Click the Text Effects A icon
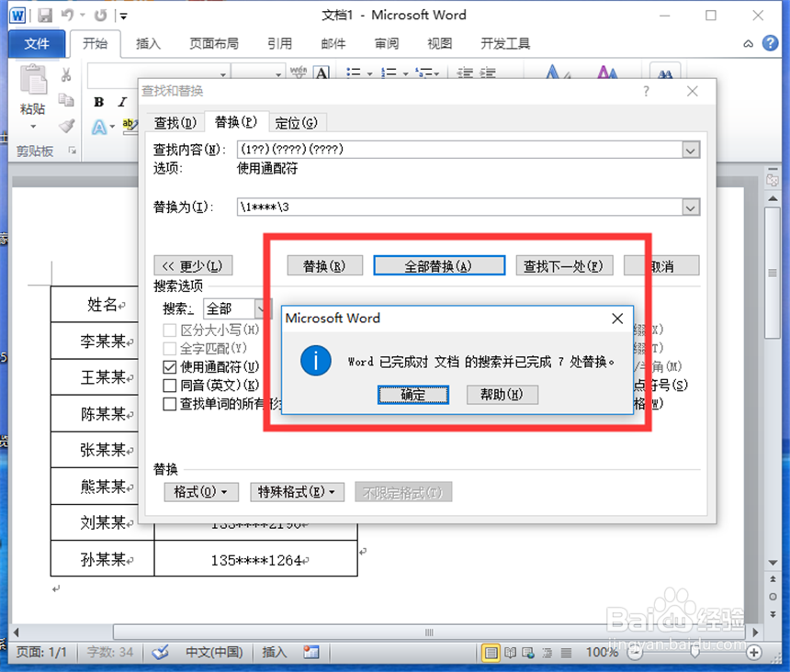This screenshot has width=790, height=672. pyautogui.click(x=99, y=127)
